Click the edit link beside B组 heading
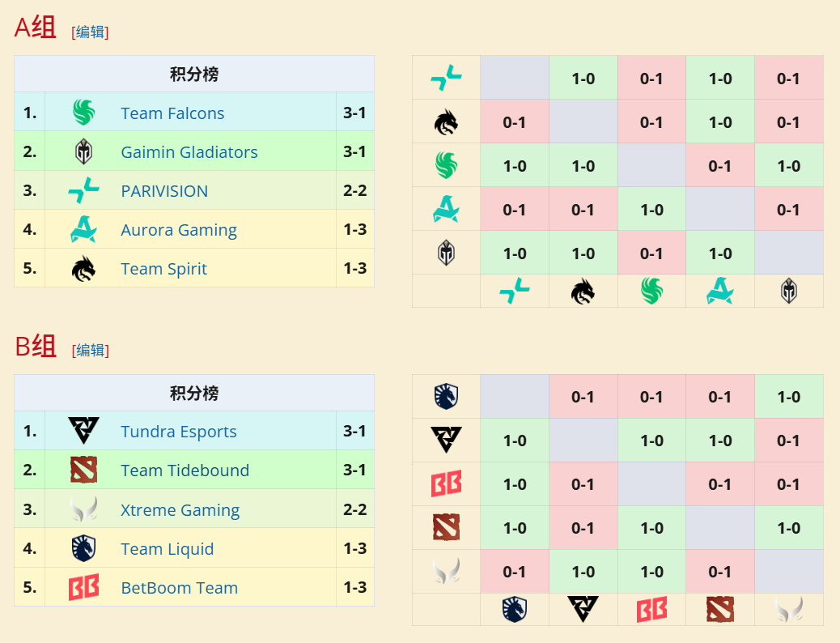Image resolution: width=840 pixels, height=643 pixels. 90,350
